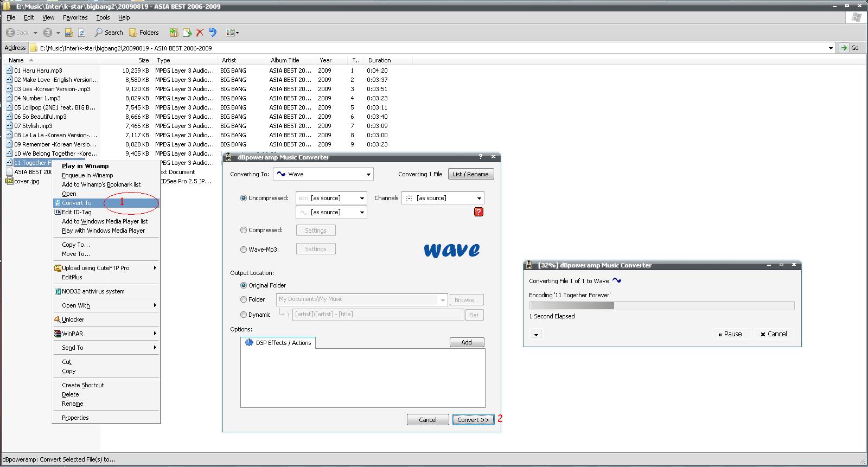868x467 pixels.
Task: Toggle the Folders pane in the toolbar
Action: point(144,33)
